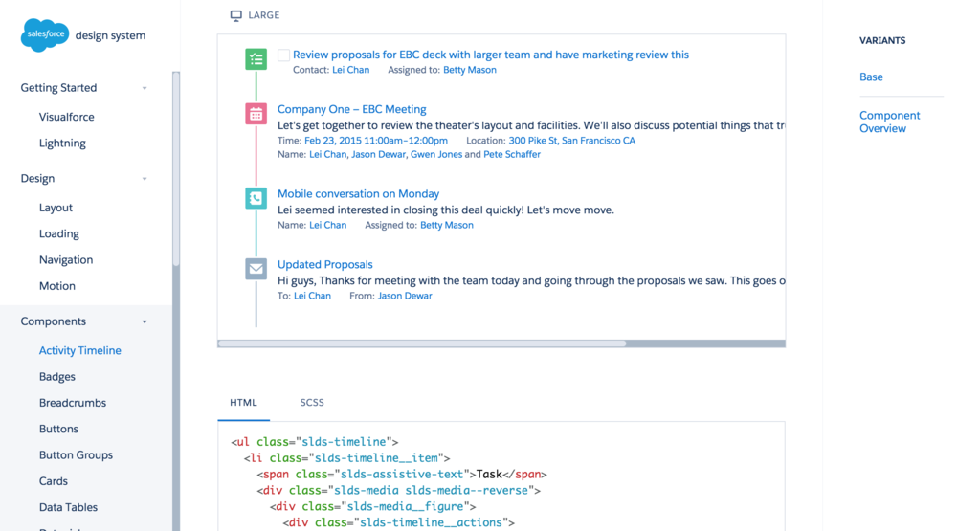Select Buttons in the sidebar
Image resolution: width=980 pixels, height=531 pixels.
click(58, 430)
